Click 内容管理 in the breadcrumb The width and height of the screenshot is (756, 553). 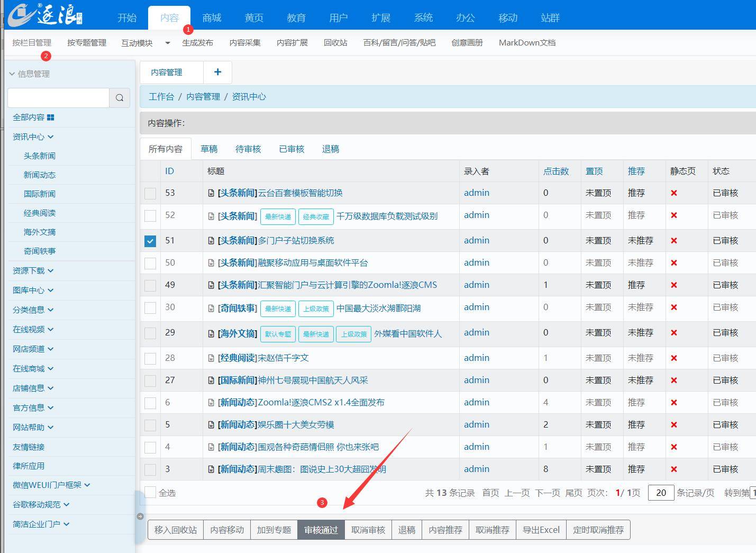click(203, 97)
